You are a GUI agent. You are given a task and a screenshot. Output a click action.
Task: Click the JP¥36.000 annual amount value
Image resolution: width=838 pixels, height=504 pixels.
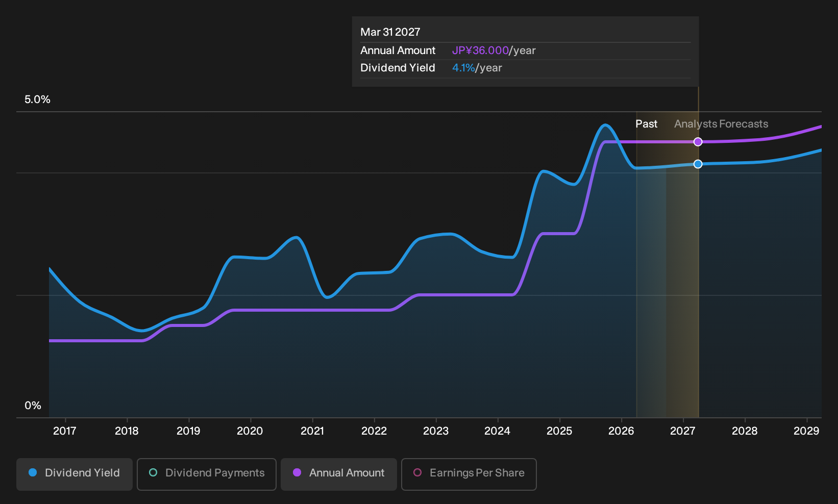(x=480, y=51)
